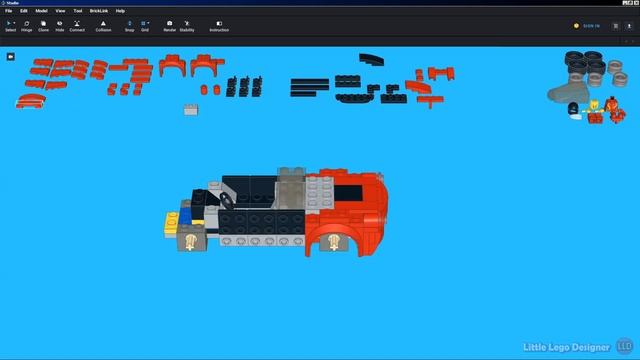Use the Hide tool eye icon

[x=60, y=24]
